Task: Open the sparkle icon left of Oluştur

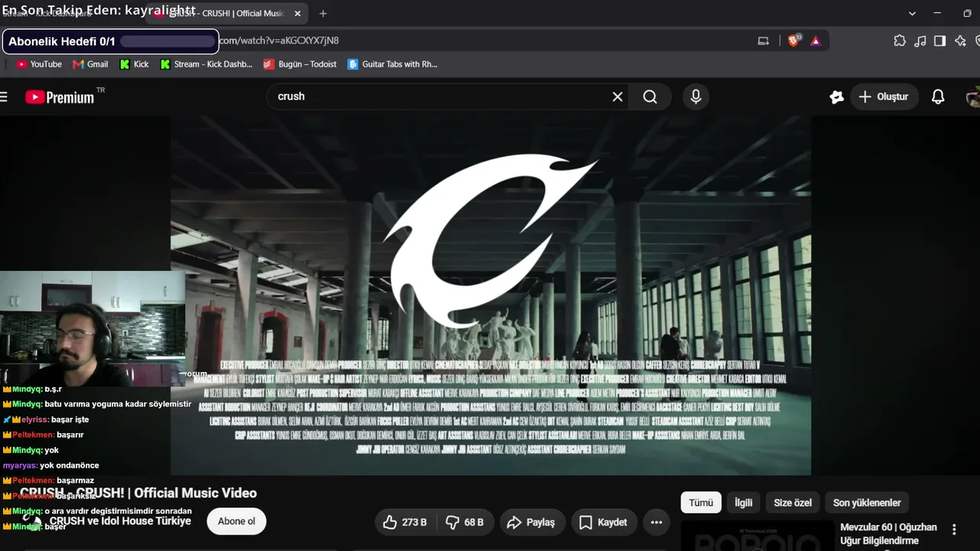Action: coord(837,96)
